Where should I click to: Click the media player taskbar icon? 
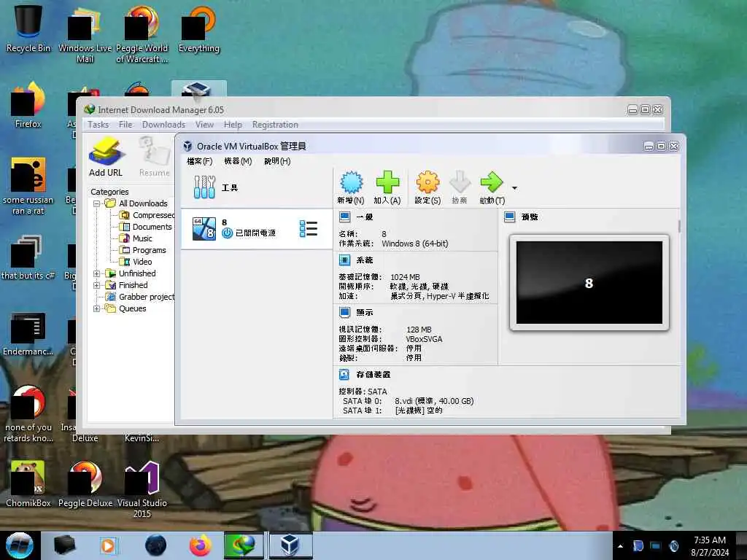click(108, 545)
